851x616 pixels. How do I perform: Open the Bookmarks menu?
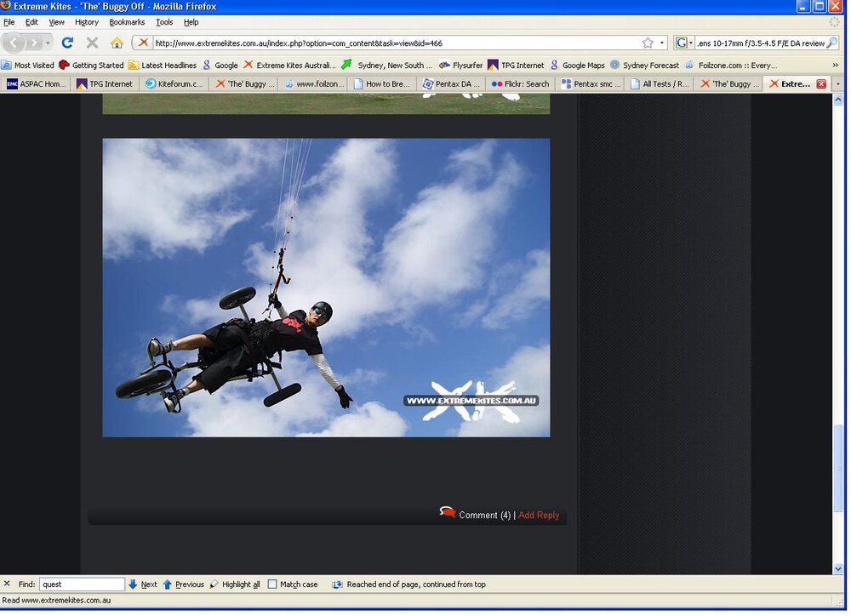[x=127, y=22]
